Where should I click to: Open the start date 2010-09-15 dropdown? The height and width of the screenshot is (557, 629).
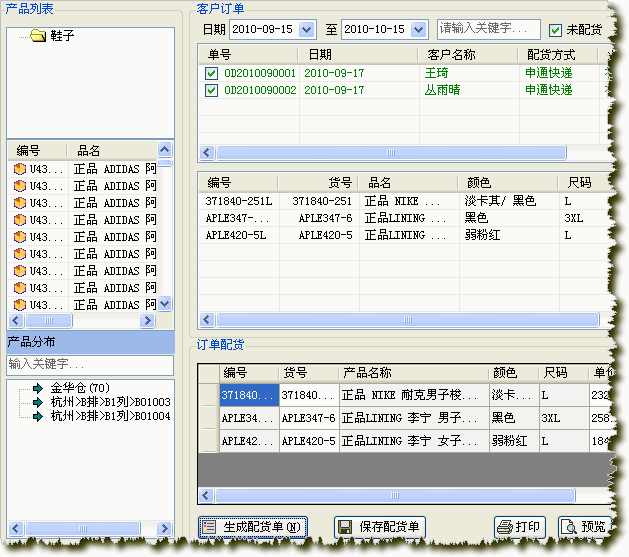(x=307, y=30)
